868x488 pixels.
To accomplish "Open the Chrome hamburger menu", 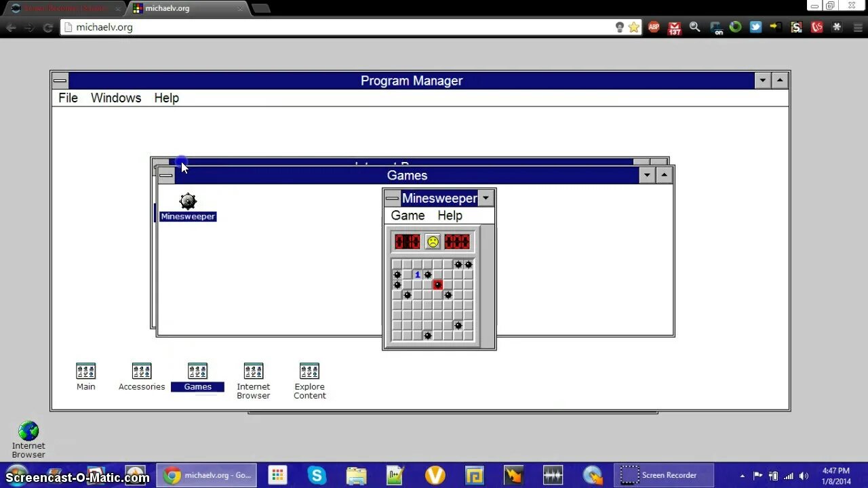I will click(x=856, y=27).
